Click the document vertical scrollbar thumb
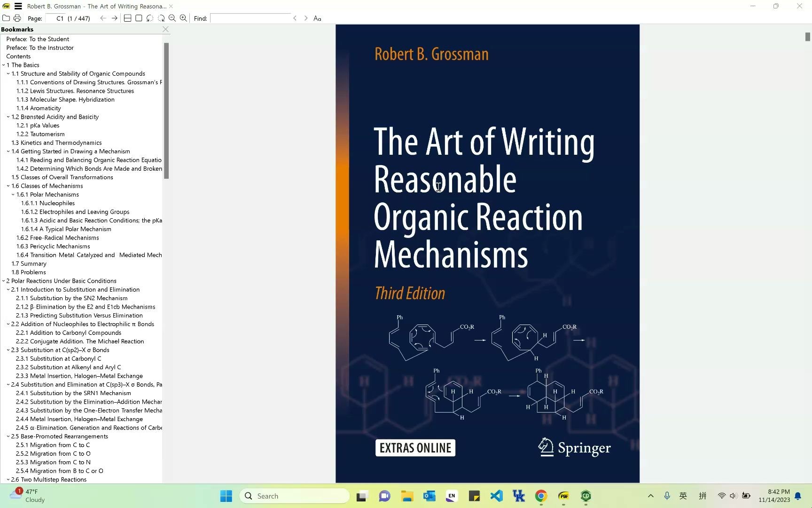Screen dimensions: 812x508 [807, 37]
